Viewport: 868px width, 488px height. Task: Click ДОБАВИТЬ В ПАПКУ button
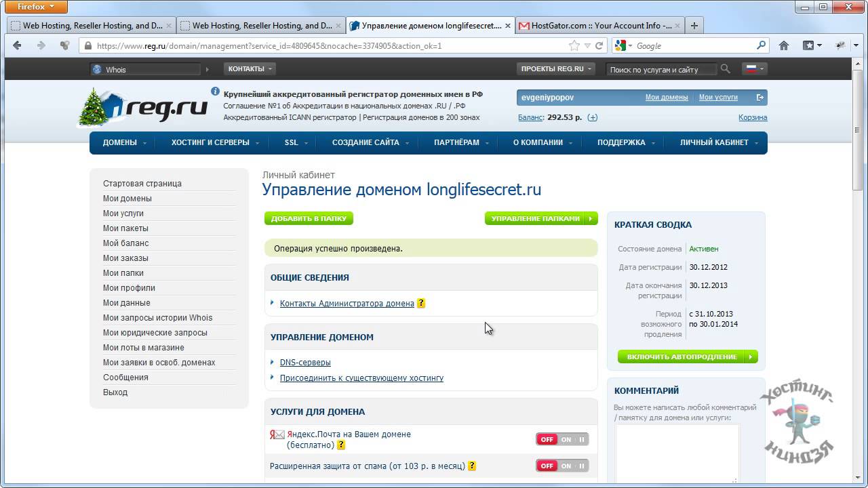(x=309, y=218)
